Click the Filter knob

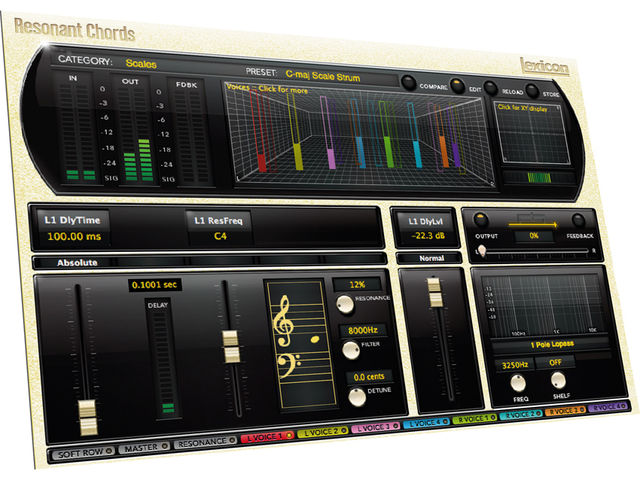coord(351,350)
